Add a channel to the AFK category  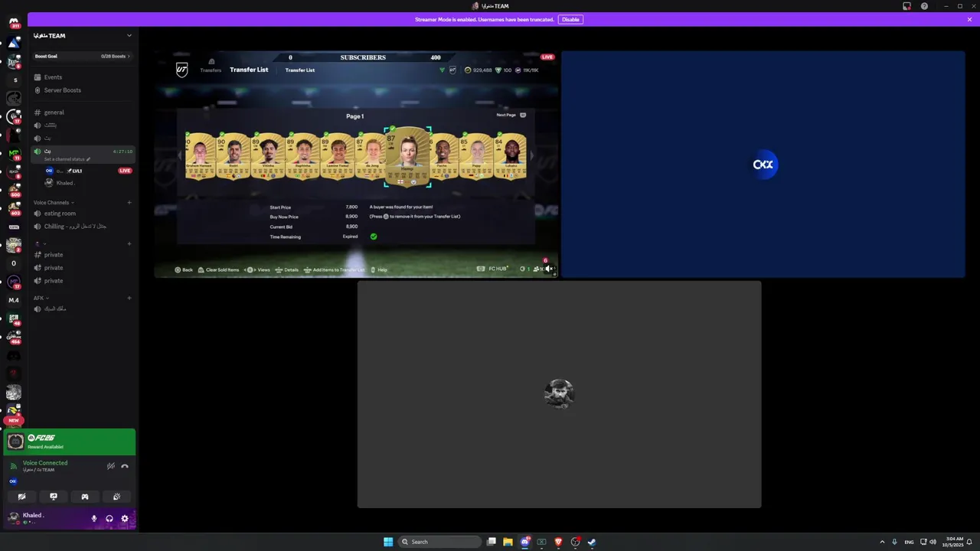(x=129, y=298)
